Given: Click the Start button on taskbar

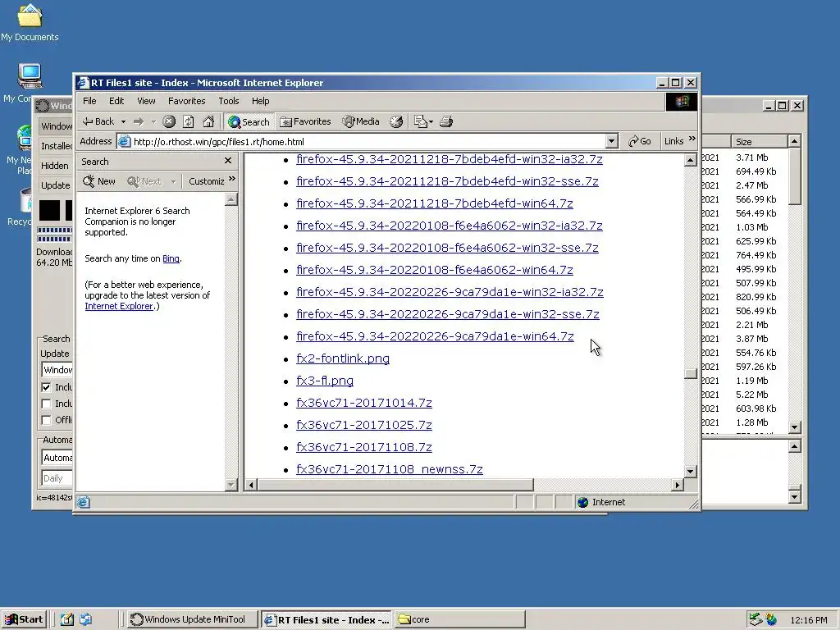Looking at the screenshot, I should pyautogui.click(x=24, y=619).
